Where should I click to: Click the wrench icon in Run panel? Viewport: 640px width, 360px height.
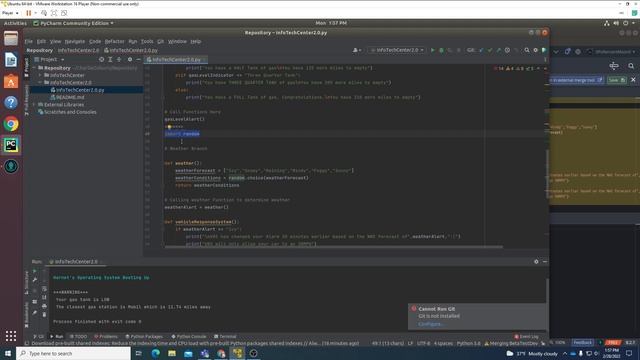pyautogui.click(x=35, y=280)
